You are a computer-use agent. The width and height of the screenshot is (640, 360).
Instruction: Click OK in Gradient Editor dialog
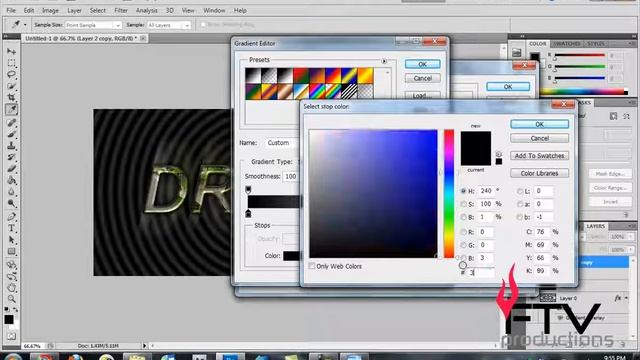pyautogui.click(x=422, y=64)
